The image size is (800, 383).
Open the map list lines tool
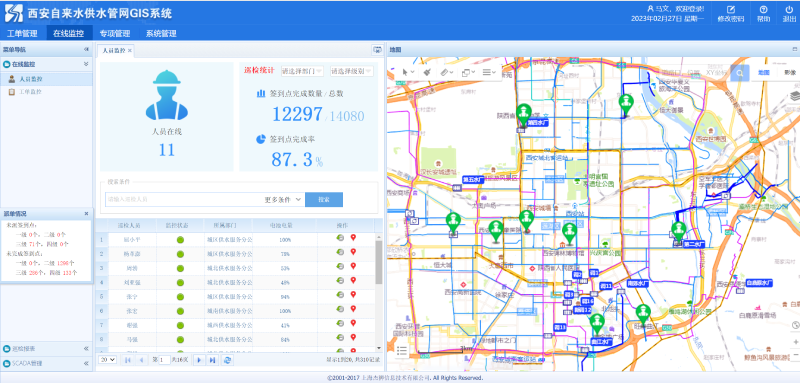pyautogui.click(x=486, y=72)
